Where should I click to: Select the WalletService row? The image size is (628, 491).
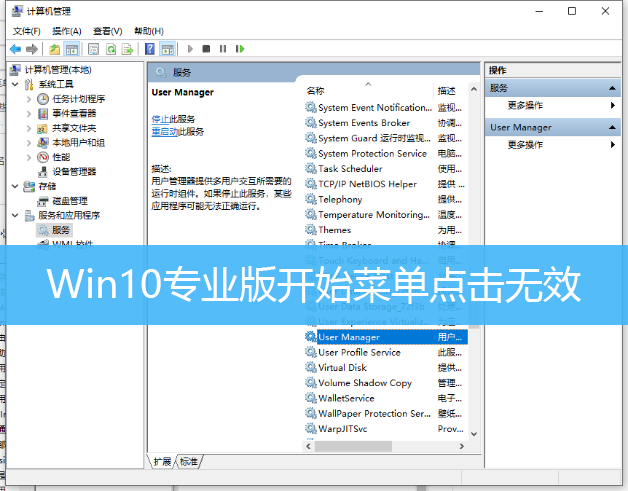click(386, 398)
